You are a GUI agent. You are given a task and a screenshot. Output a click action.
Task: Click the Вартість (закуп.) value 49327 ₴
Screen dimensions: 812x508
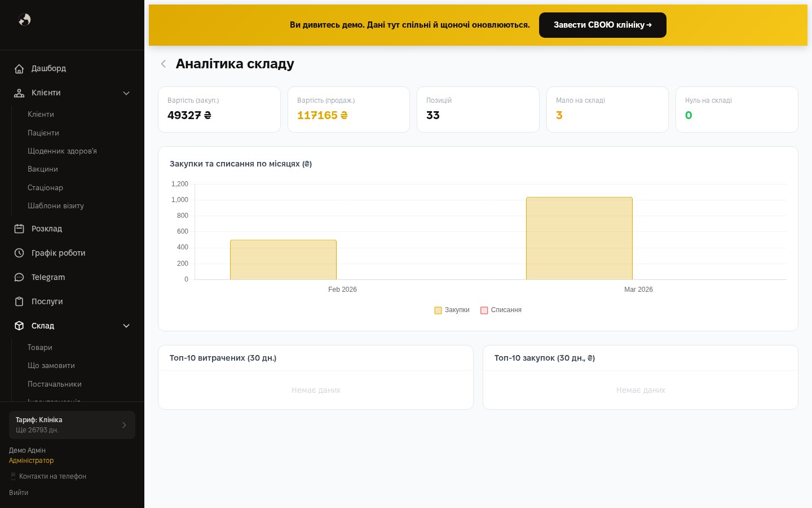[189, 115]
